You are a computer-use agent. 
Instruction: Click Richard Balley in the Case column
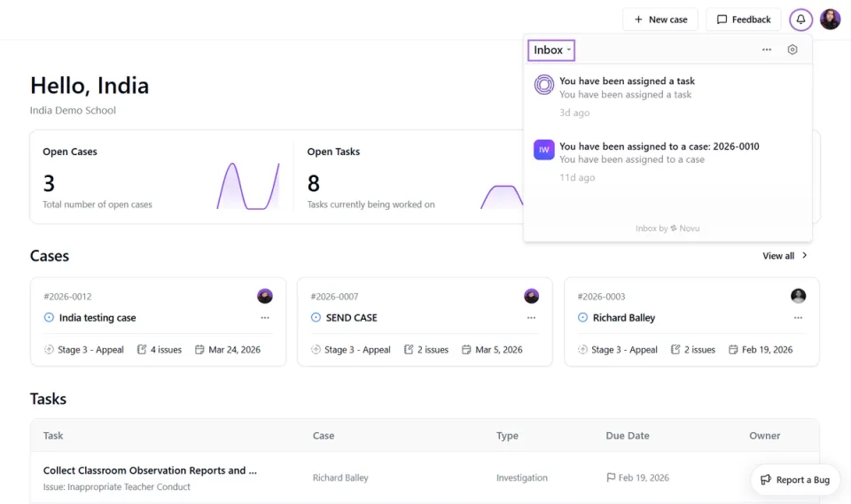point(340,478)
